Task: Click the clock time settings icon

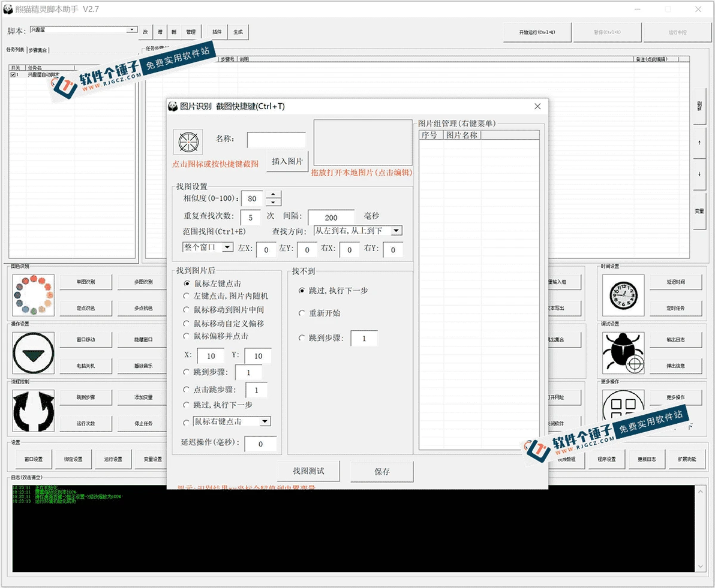Action: click(x=623, y=295)
